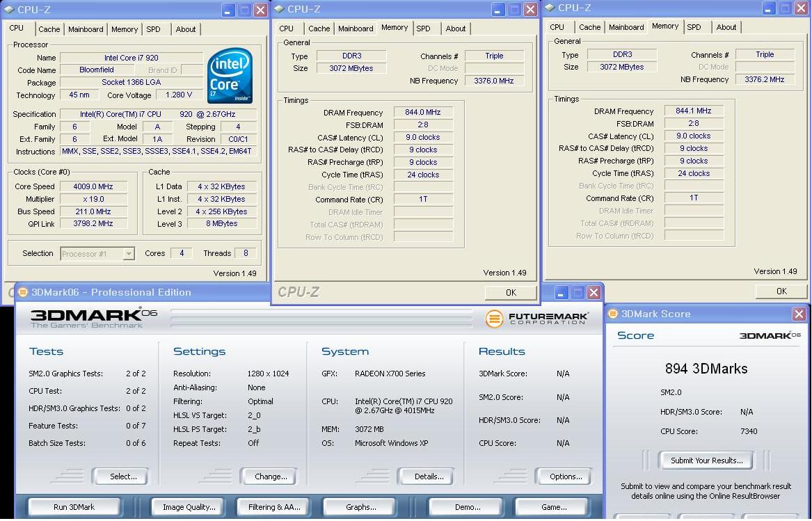Viewport: 812px width, 521px height.
Task: Click Submit Your Results... button
Action: [706, 460]
